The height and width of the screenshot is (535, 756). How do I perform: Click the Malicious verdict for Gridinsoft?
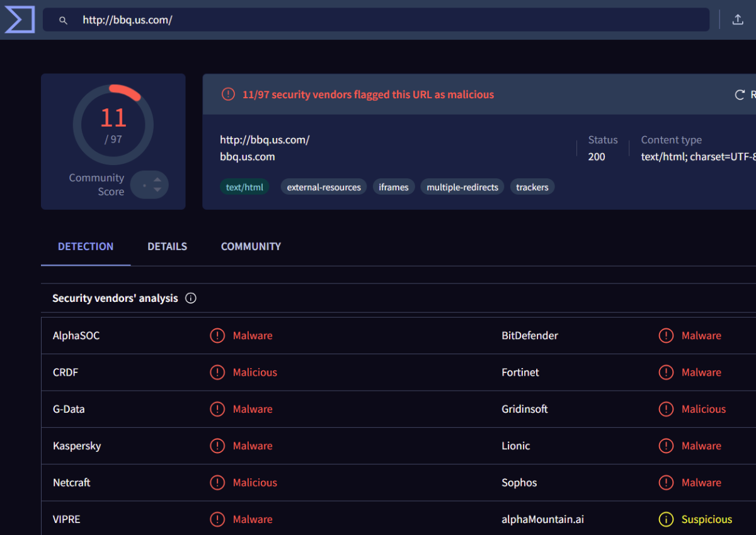[x=704, y=409]
